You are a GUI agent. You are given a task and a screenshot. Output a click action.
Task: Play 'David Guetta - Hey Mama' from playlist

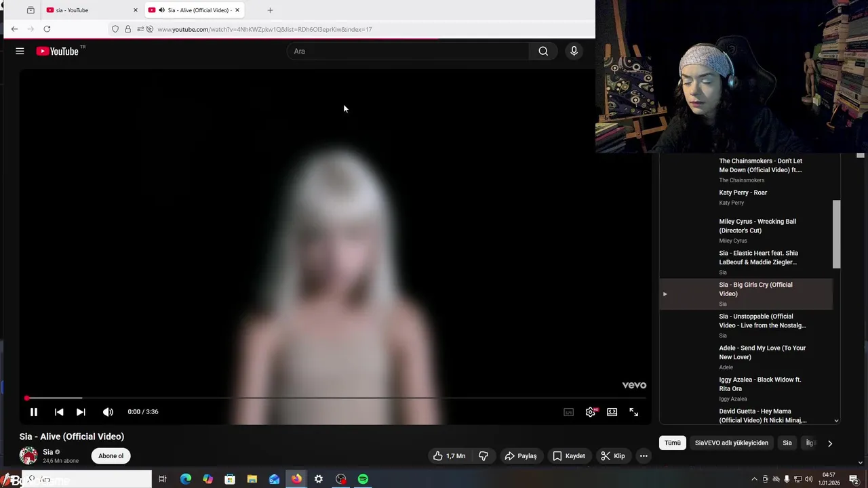746,415
